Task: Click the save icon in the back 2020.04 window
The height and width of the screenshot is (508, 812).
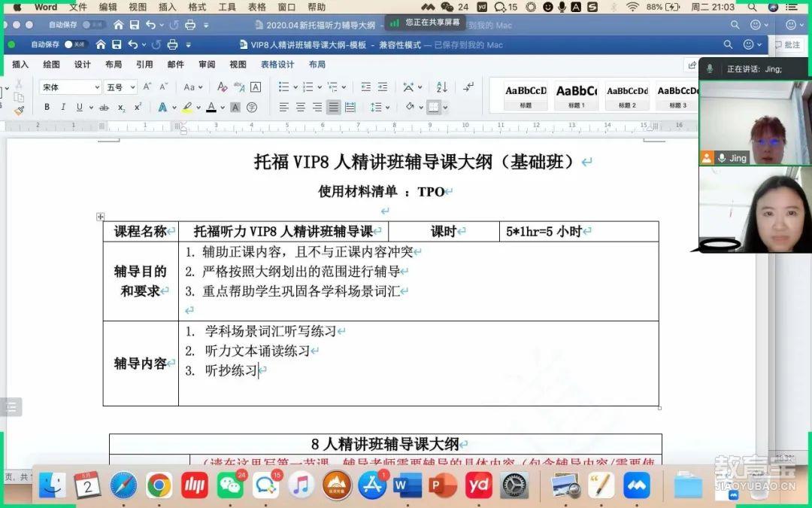Action: pyautogui.click(x=135, y=25)
